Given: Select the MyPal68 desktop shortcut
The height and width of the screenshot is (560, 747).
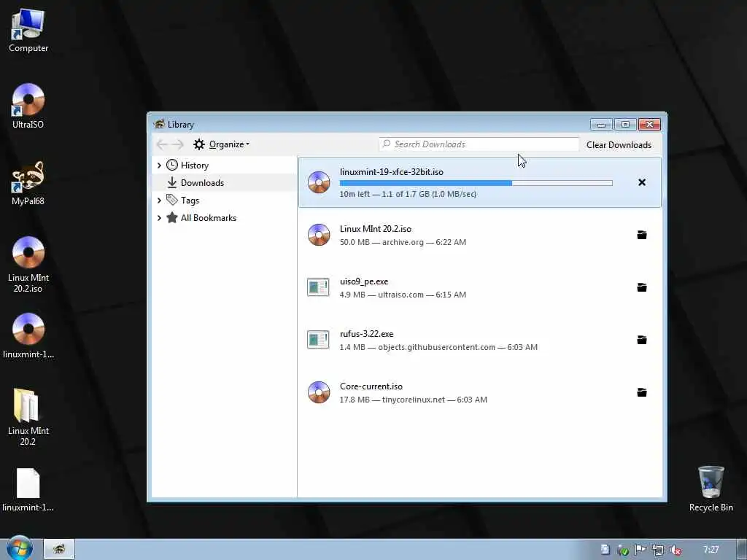Looking at the screenshot, I should click(x=28, y=183).
